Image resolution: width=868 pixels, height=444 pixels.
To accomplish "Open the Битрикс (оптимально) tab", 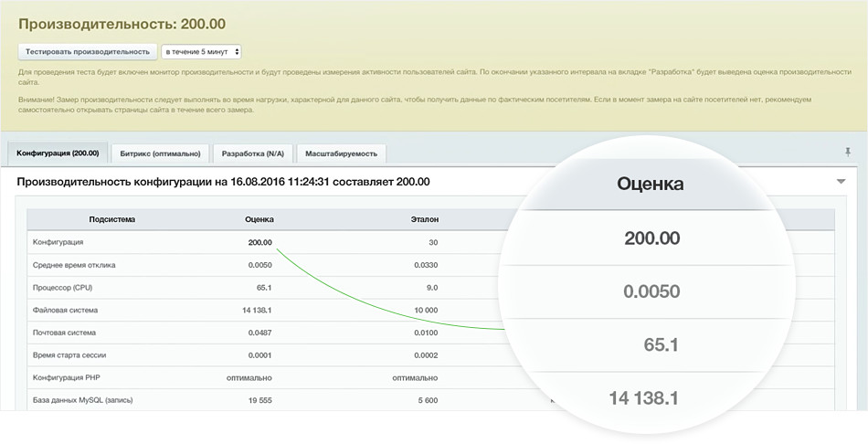I will (162, 153).
